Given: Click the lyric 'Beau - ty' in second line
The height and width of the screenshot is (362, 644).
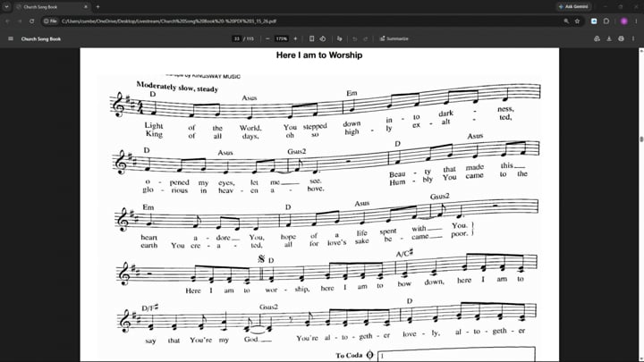Looking at the screenshot, I should click(411, 173).
